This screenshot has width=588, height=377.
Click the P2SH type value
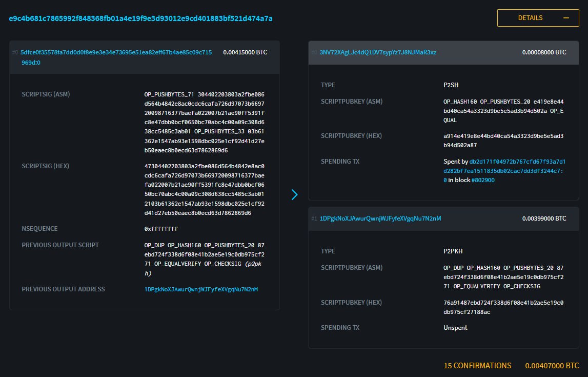pyautogui.click(x=451, y=85)
